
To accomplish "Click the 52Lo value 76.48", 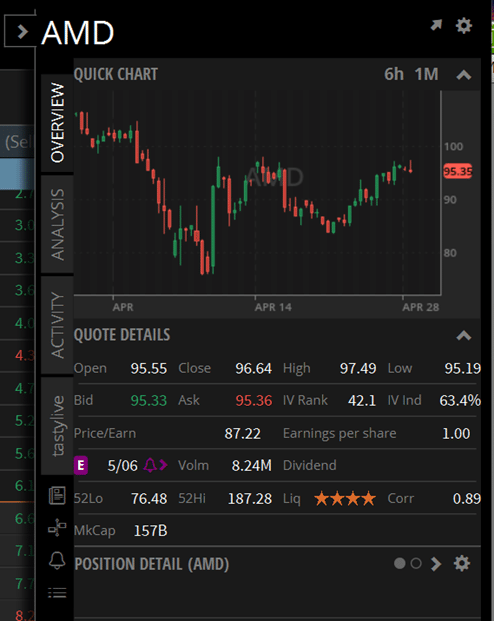I will pos(149,499).
